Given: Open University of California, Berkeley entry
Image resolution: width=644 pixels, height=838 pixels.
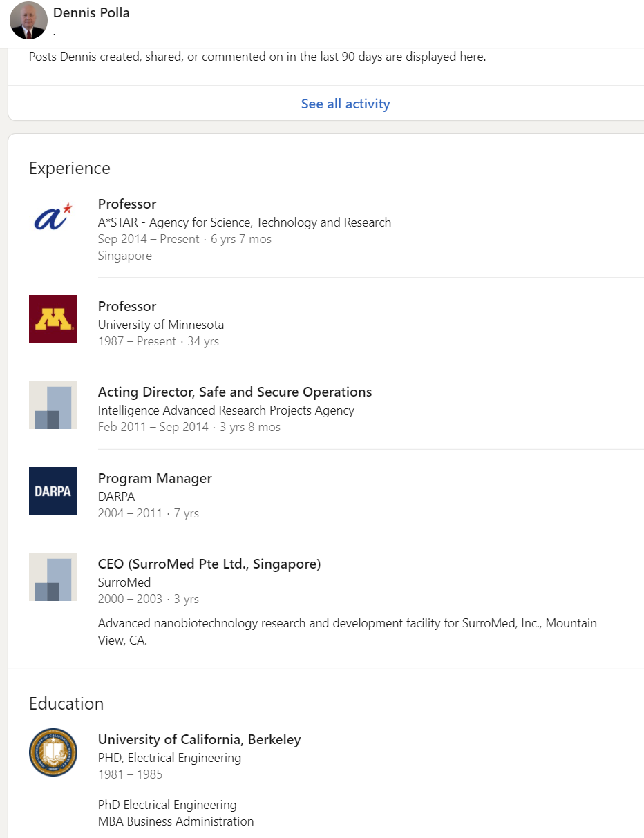Looking at the screenshot, I should click(x=199, y=739).
